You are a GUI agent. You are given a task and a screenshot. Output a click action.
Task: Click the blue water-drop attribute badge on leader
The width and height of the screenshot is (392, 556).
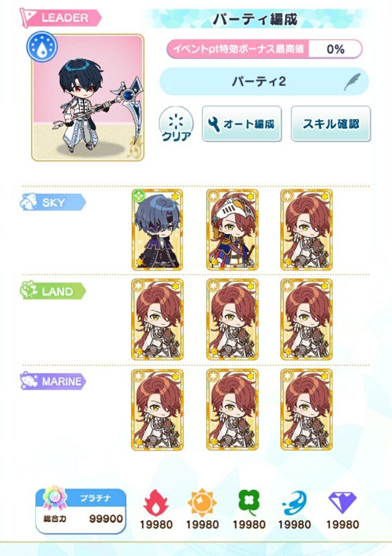pos(42,47)
